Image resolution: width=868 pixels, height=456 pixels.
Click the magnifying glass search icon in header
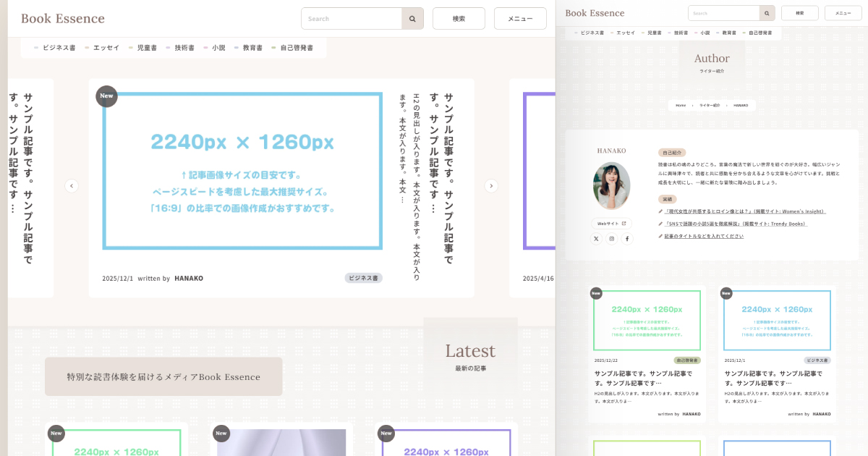(x=412, y=18)
